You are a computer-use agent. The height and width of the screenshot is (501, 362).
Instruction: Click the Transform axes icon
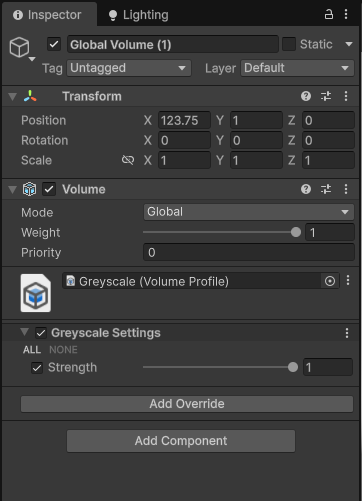(x=30, y=96)
